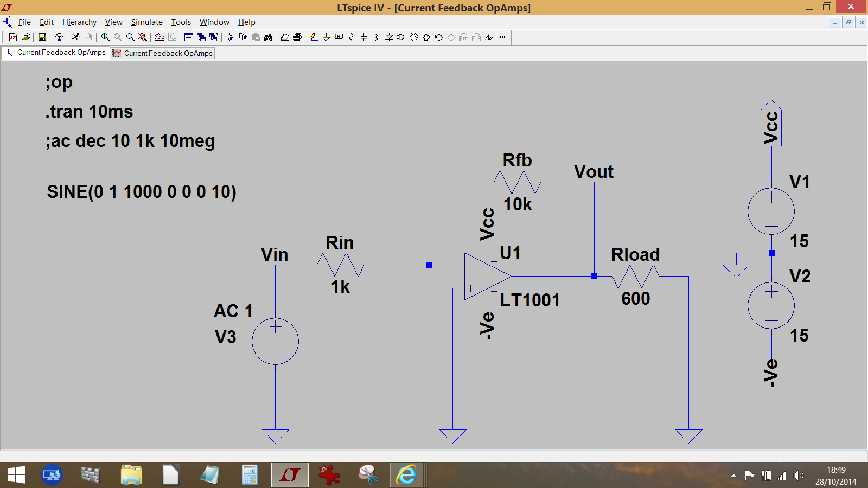Viewport: 868px width, 488px height.
Task: Open the Window menu
Action: pyautogui.click(x=214, y=22)
